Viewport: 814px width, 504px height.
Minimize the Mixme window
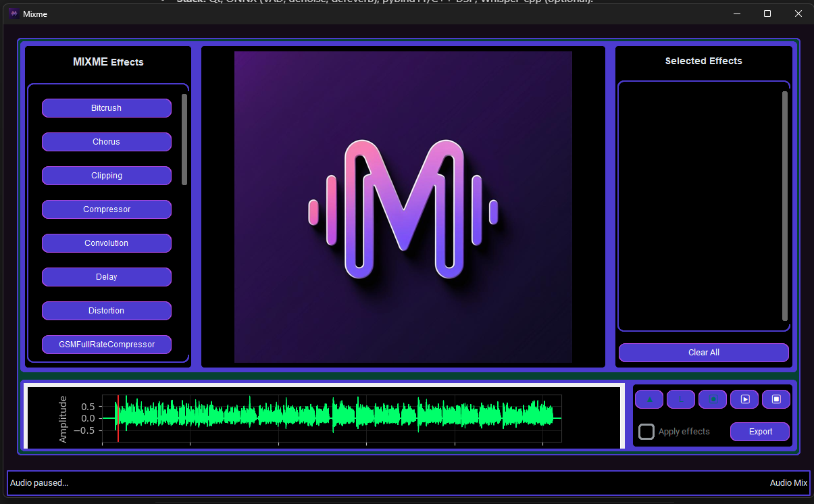(x=736, y=14)
